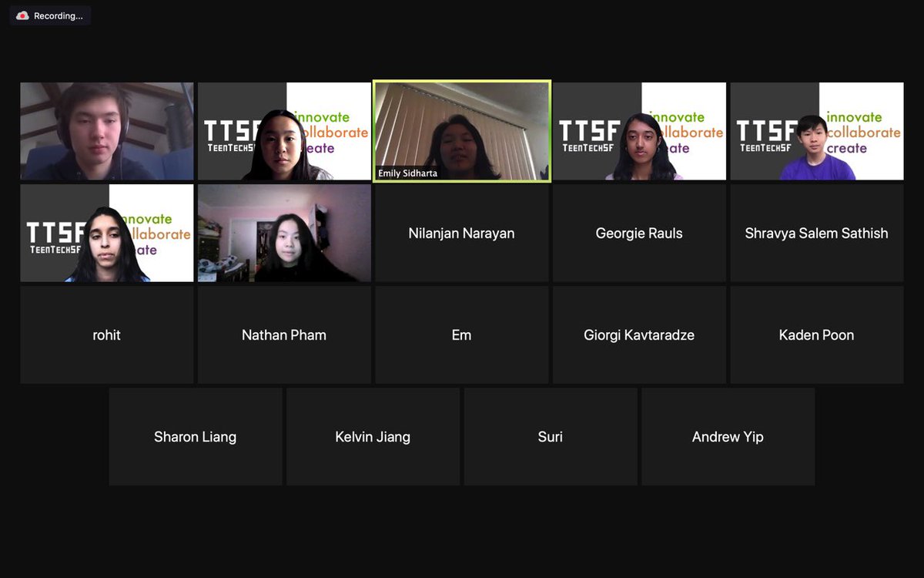Select the boy in purple shirt's video tile
Image resolution: width=924 pixels, height=578 pixels.
(817, 131)
